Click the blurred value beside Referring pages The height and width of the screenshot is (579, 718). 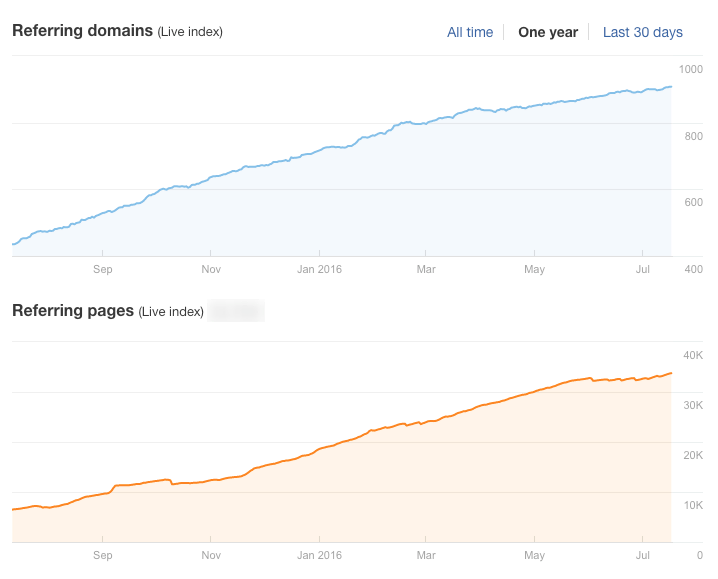(236, 311)
